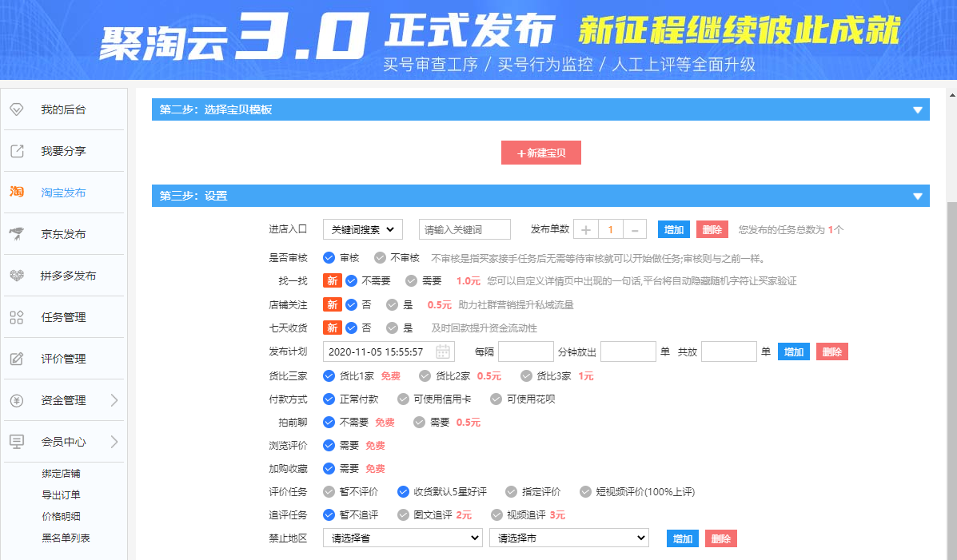Select 暂不评价 for 评价任务

point(329,491)
